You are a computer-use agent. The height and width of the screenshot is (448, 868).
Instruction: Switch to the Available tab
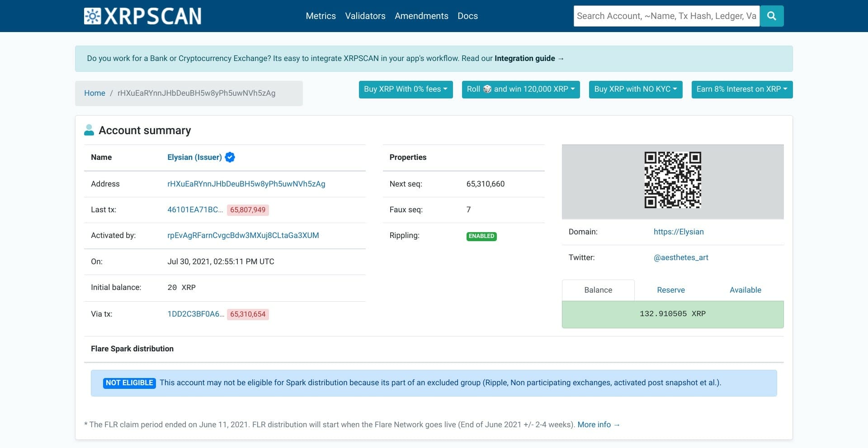point(745,290)
